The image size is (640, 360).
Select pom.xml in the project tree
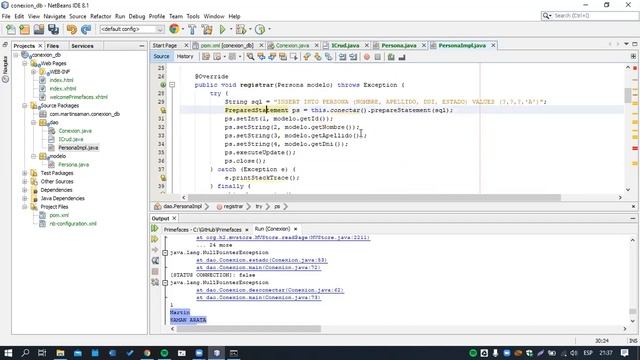pos(59,215)
